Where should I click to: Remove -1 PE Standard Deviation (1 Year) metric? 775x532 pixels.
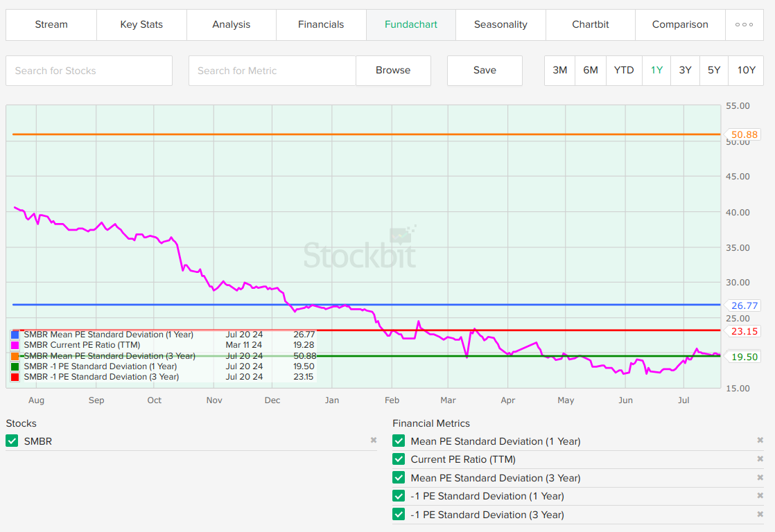pos(760,496)
